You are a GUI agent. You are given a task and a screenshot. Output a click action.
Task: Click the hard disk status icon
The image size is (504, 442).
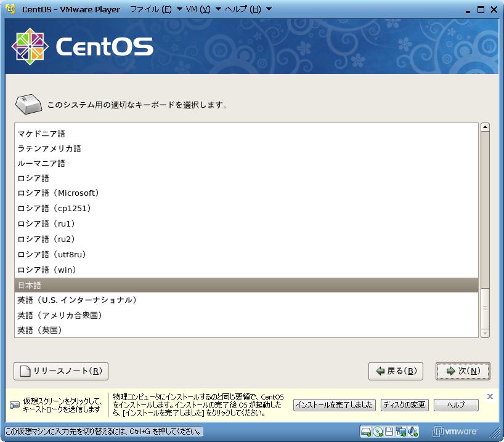[x=367, y=431]
